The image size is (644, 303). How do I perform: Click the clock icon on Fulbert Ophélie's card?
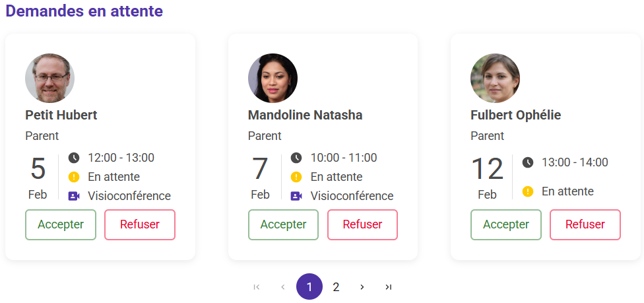click(527, 162)
